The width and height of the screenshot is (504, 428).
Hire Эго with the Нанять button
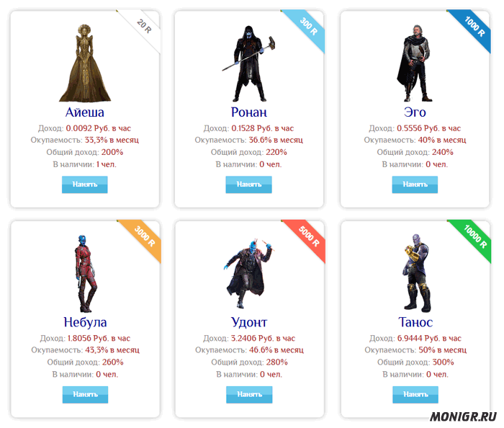tap(415, 184)
